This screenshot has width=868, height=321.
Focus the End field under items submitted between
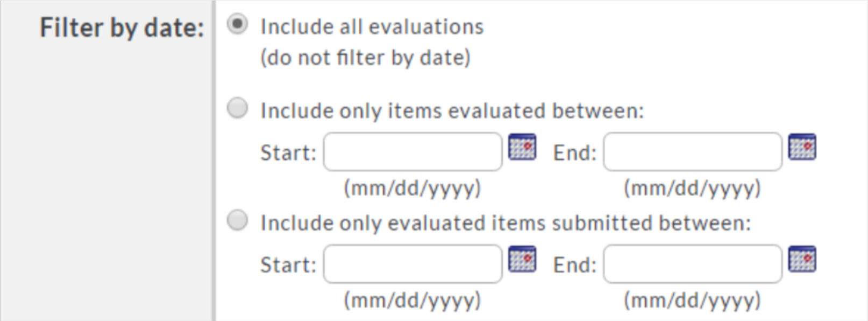click(x=693, y=264)
